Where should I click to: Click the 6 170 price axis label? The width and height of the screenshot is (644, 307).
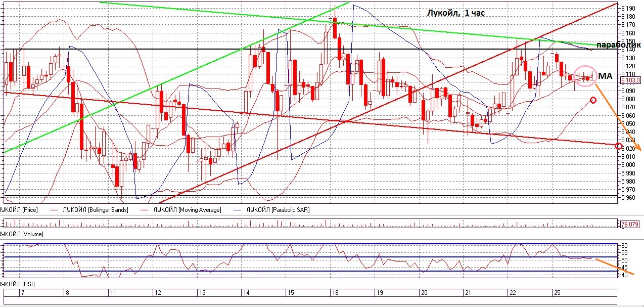pyautogui.click(x=628, y=25)
